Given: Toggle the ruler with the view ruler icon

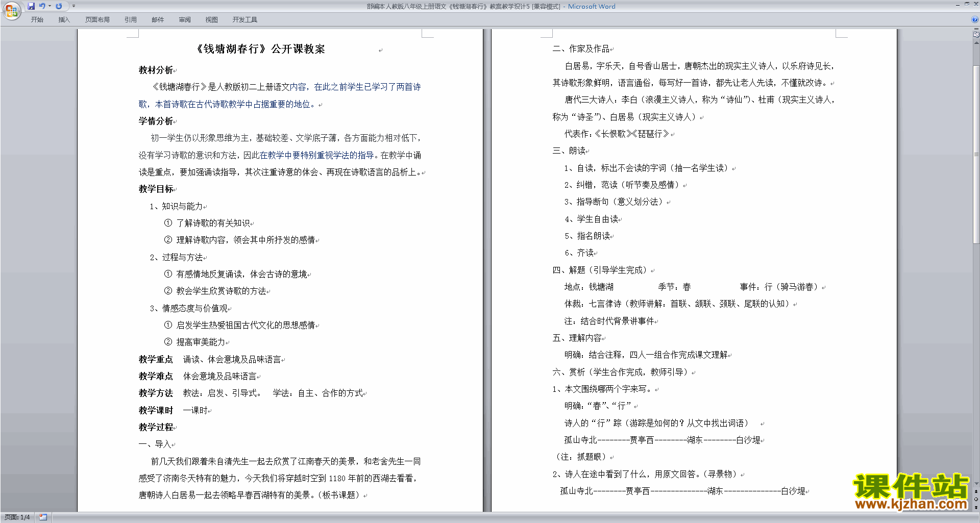Looking at the screenshot, I should [976, 34].
